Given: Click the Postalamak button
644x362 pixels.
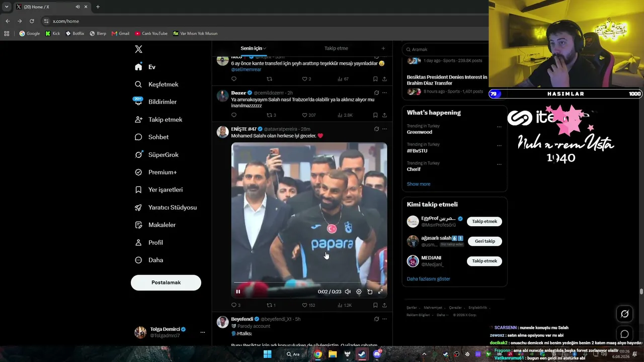Looking at the screenshot, I should pos(166,283).
